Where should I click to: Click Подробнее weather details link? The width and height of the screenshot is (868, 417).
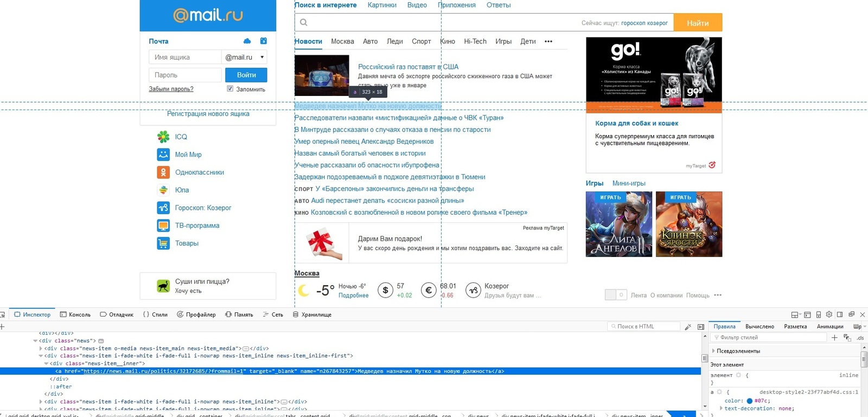[353, 296]
